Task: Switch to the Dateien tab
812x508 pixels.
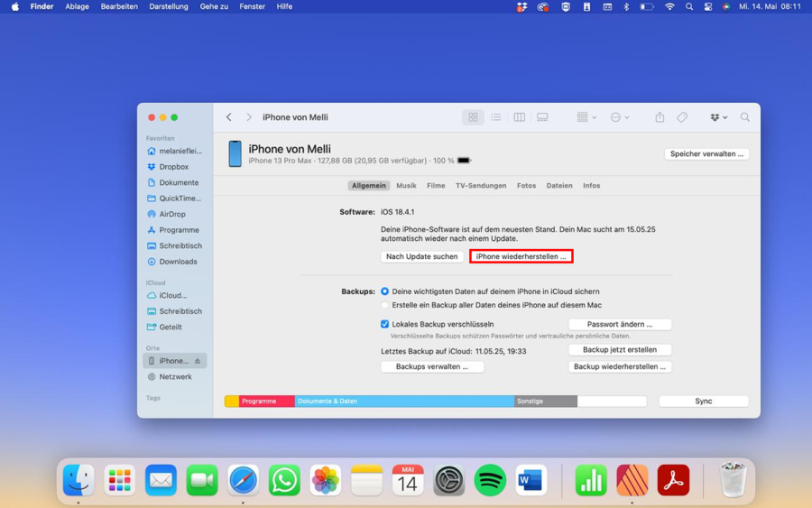Action: click(559, 185)
